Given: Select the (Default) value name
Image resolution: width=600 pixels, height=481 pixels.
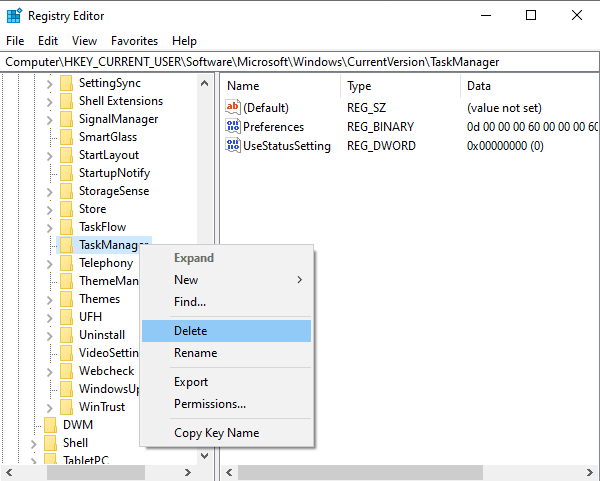Looking at the screenshot, I should 266,108.
